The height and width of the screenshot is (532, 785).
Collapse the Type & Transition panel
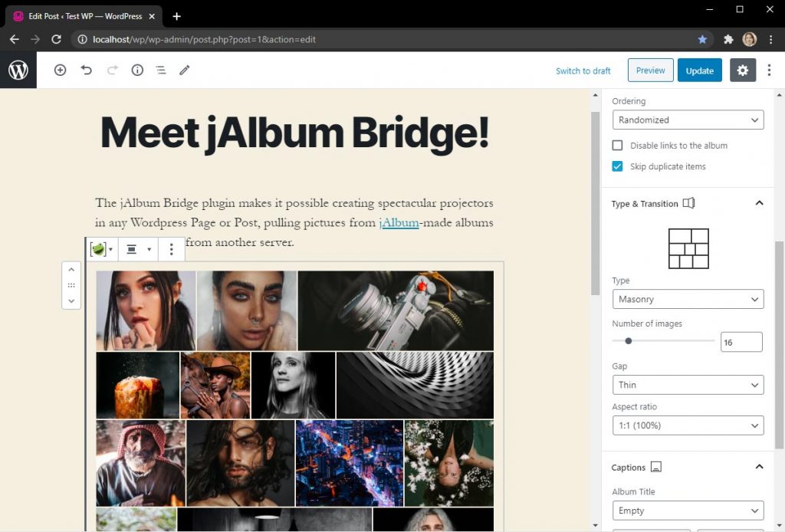point(759,203)
